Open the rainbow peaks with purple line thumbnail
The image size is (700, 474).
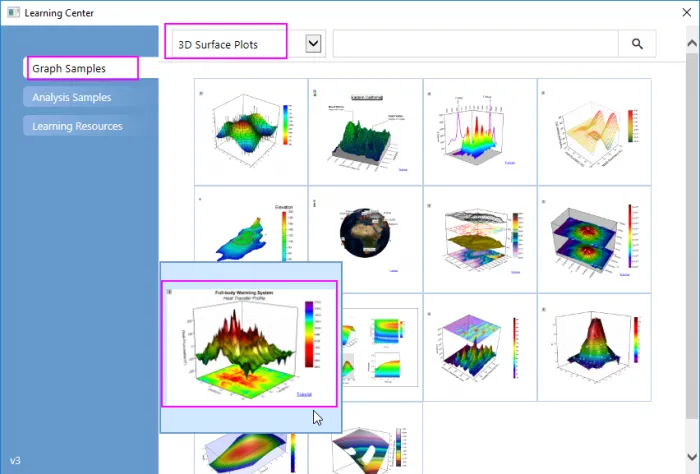tap(480, 132)
